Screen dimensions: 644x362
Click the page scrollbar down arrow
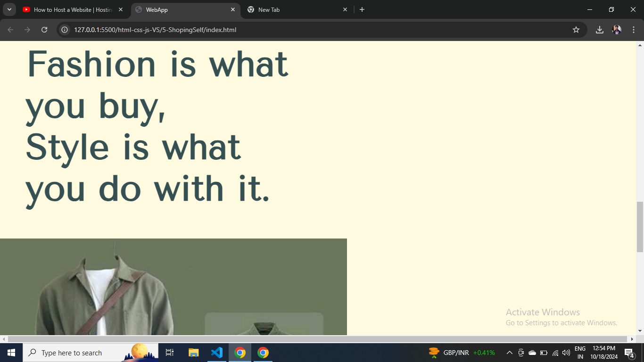coord(640,331)
